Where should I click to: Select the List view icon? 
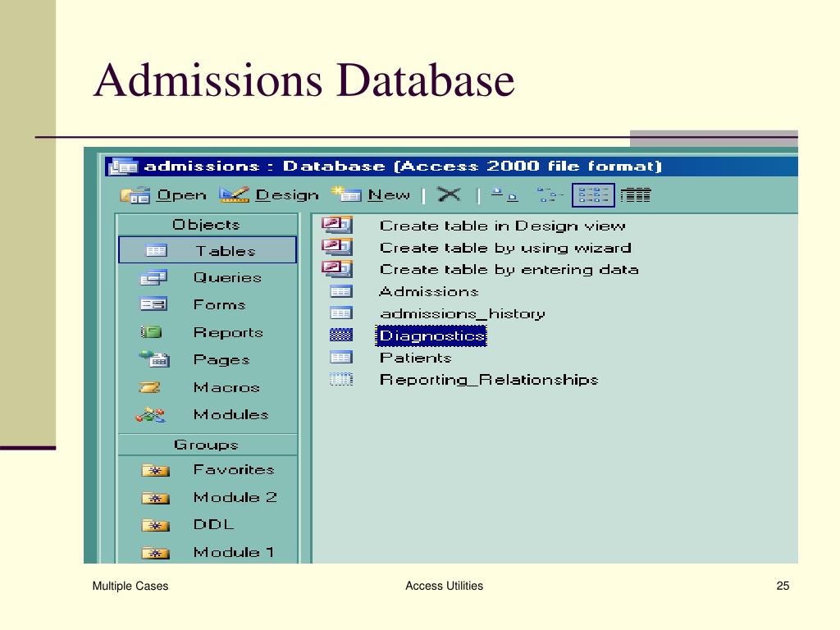coord(593,195)
